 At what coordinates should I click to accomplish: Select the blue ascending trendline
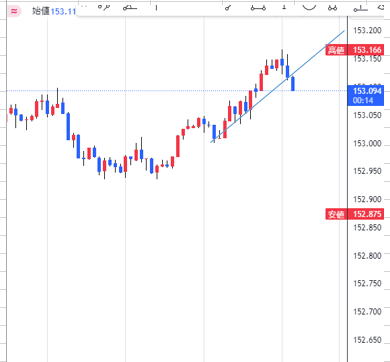click(277, 87)
